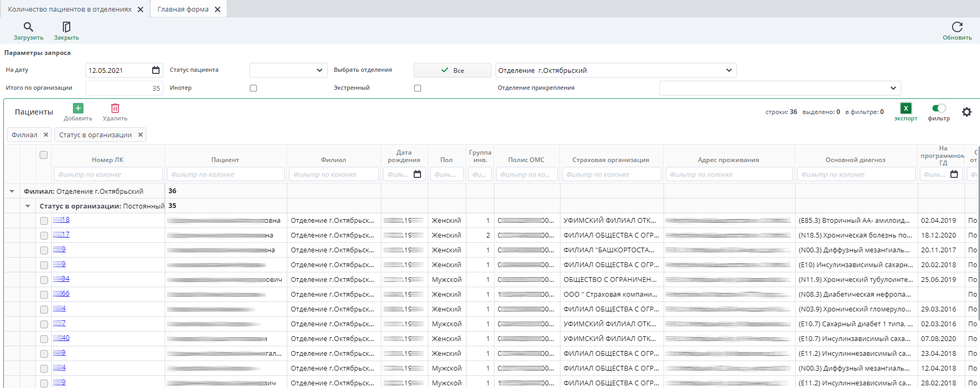The width and height of the screenshot is (980, 388).
Task: Open the Отделение прикрепления dropdown
Action: coord(893,88)
